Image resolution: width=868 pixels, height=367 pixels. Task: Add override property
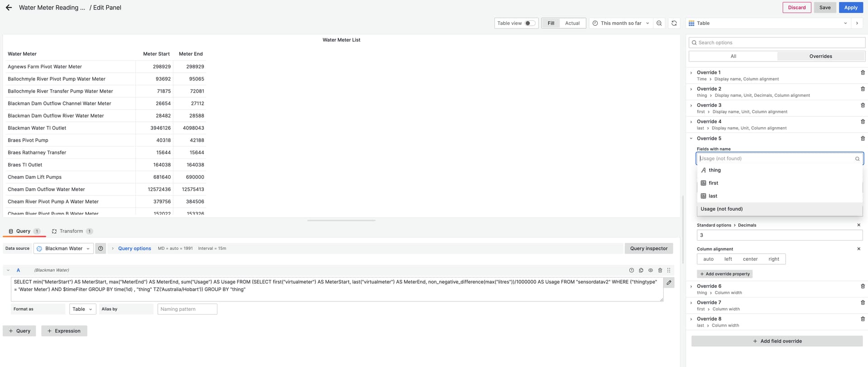coord(725,274)
